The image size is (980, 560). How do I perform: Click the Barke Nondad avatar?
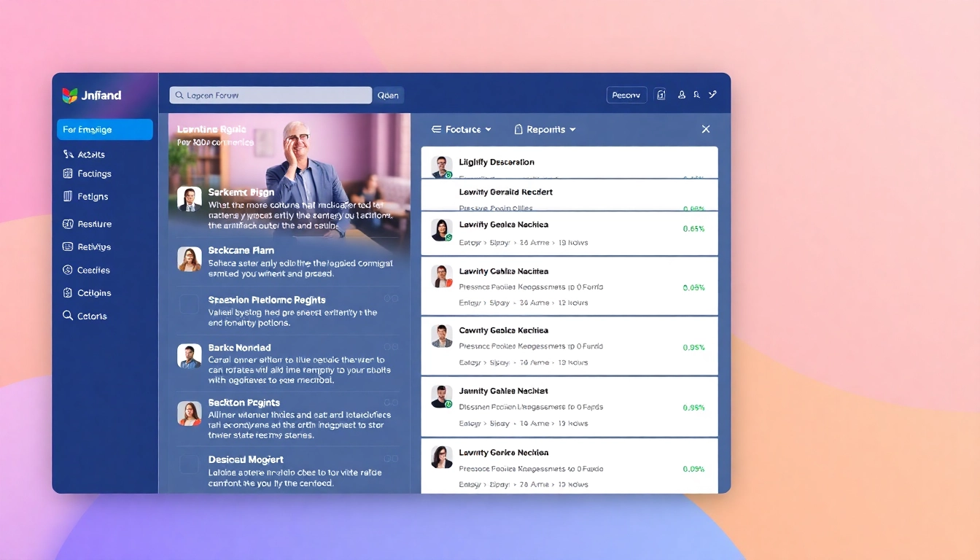[190, 356]
